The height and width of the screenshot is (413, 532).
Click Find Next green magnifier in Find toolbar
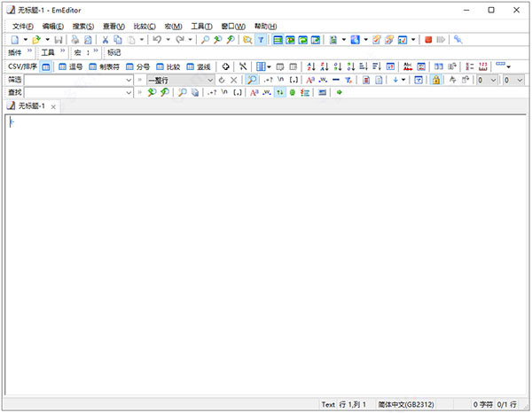point(152,92)
